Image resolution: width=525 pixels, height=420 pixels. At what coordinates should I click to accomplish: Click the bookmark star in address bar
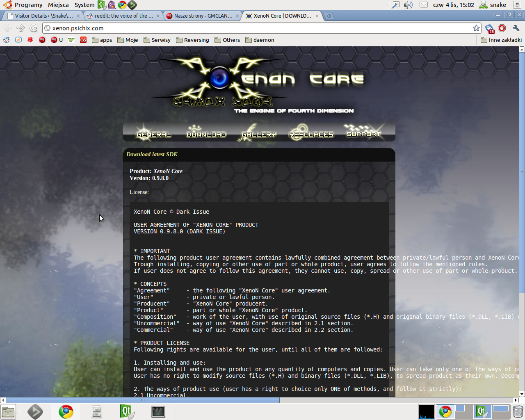(x=476, y=28)
